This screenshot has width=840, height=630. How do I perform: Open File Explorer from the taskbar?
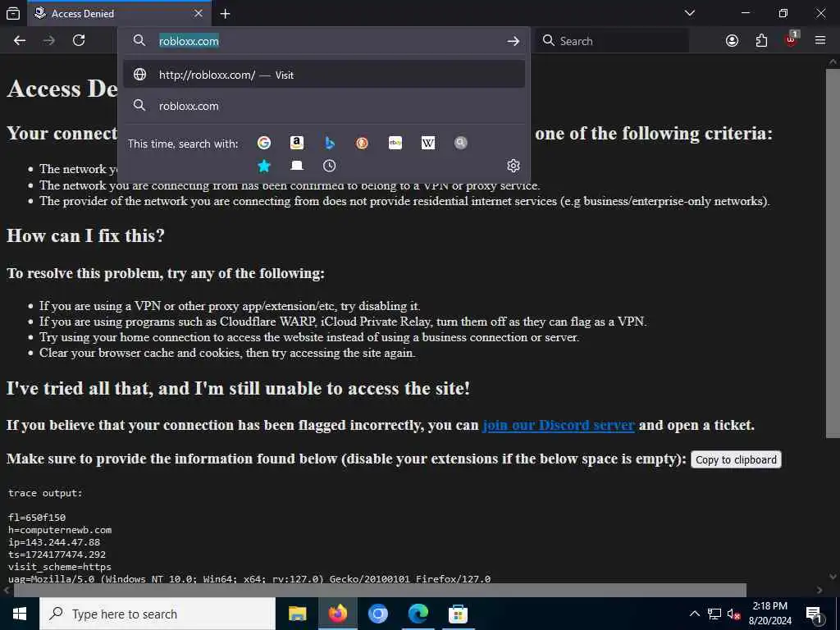(297, 614)
